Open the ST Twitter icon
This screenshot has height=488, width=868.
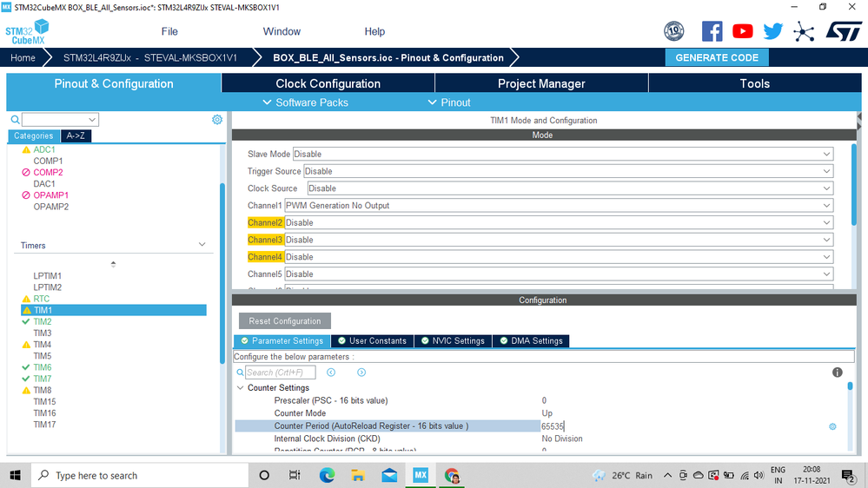click(772, 31)
